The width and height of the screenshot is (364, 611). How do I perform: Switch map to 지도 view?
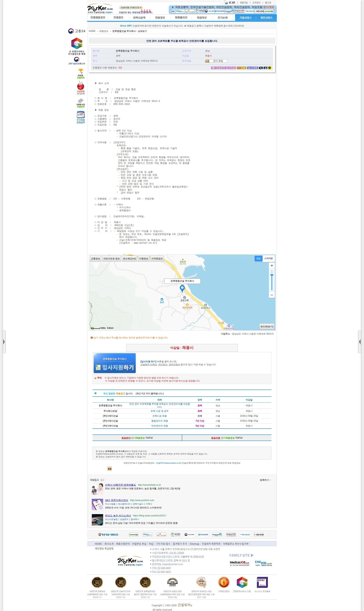[258, 259]
